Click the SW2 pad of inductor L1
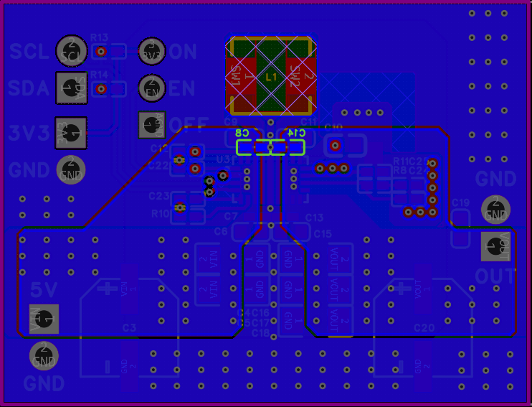The width and height of the screenshot is (532, 407). pyautogui.click(x=301, y=76)
